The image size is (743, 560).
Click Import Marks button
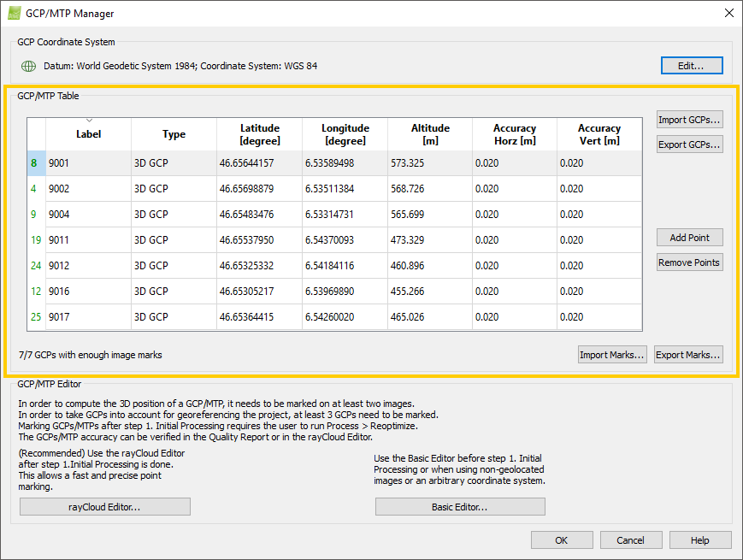tap(612, 355)
